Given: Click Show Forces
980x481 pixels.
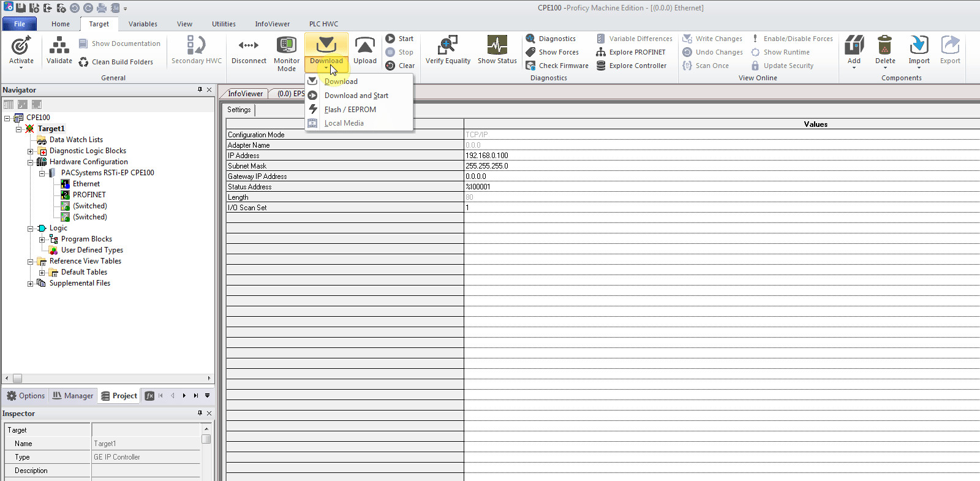Looking at the screenshot, I should coord(552,52).
